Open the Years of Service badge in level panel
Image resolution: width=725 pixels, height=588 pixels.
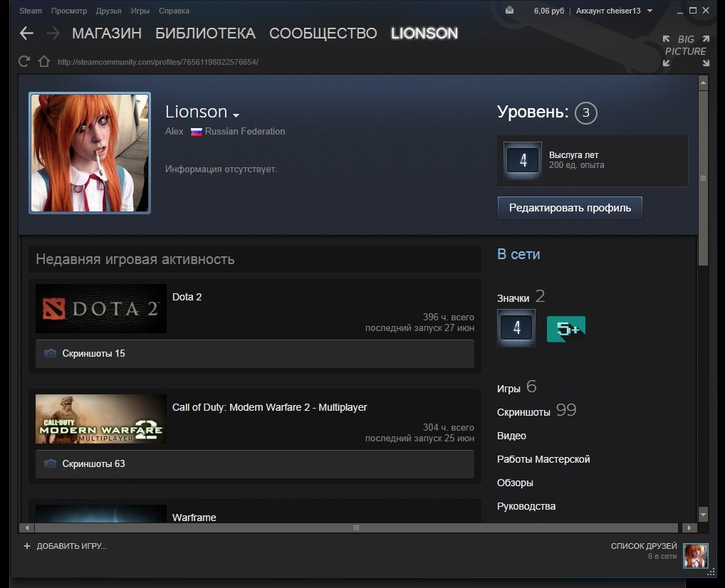(523, 160)
